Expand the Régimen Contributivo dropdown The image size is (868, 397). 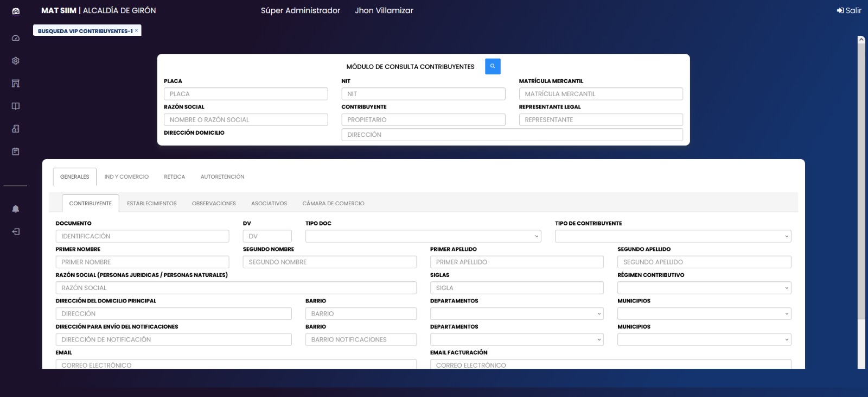[x=704, y=288]
